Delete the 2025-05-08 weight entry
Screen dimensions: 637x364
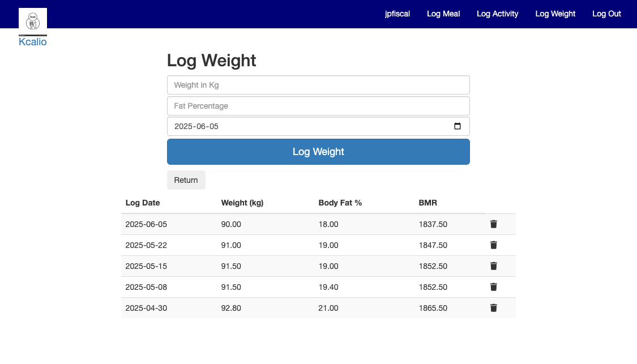(494, 287)
